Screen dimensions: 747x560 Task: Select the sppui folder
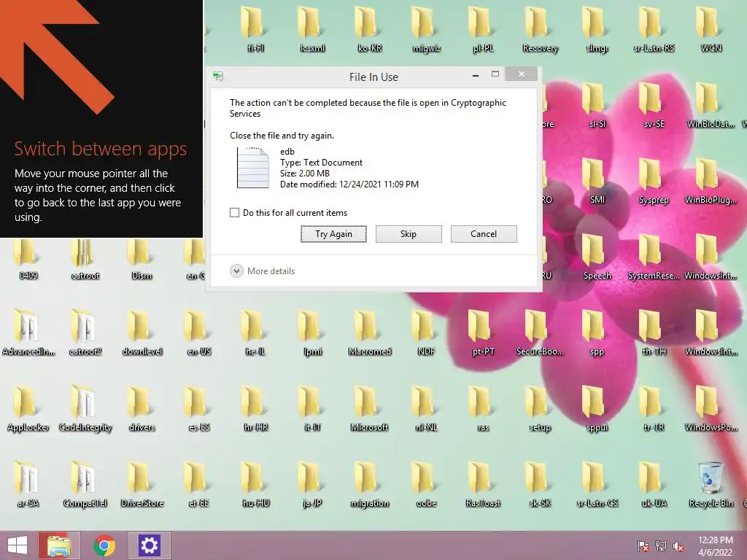597,408
